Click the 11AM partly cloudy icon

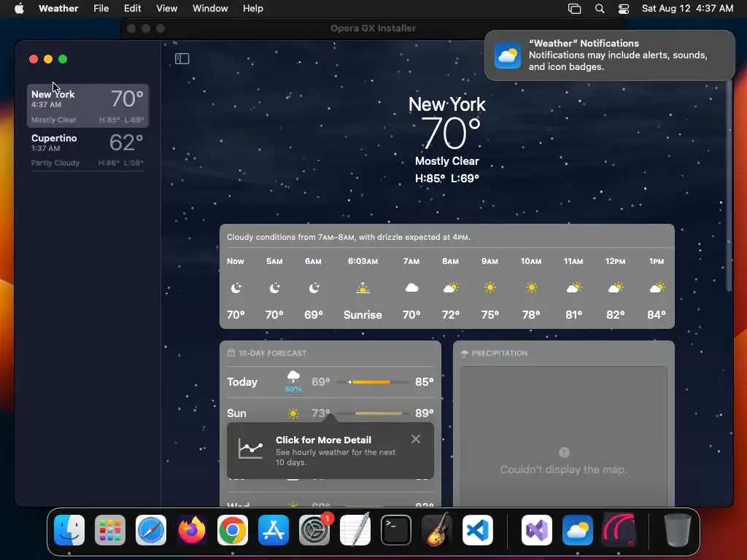pyautogui.click(x=573, y=287)
